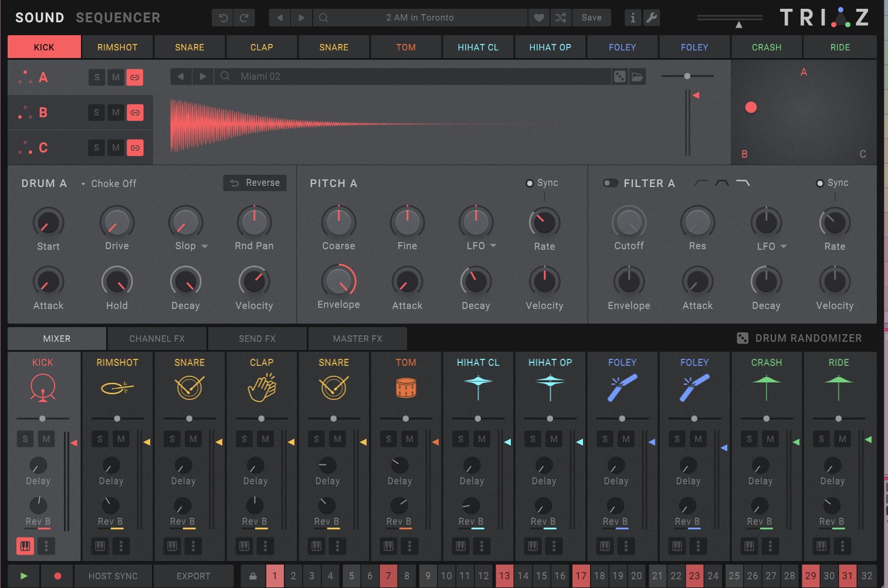The height and width of the screenshot is (588, 888).
Task: Favorite preset with heart icon
Action: click(x=538, y=18)
